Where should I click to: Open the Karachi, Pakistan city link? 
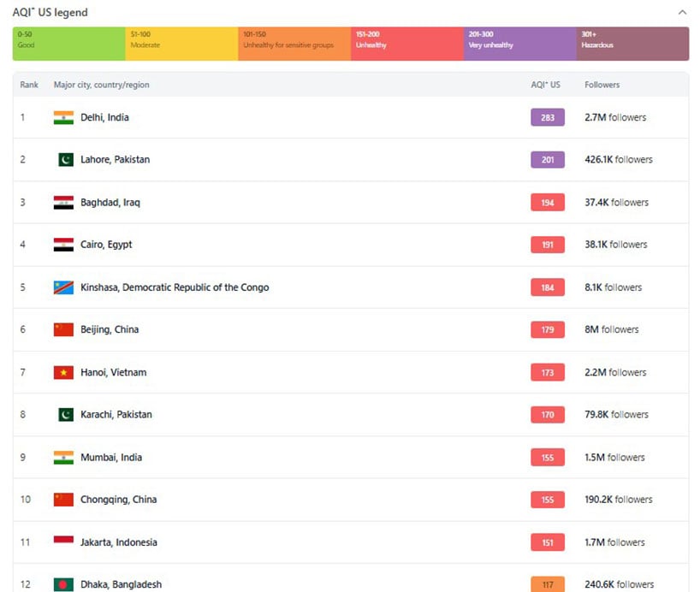pos(116,415)
